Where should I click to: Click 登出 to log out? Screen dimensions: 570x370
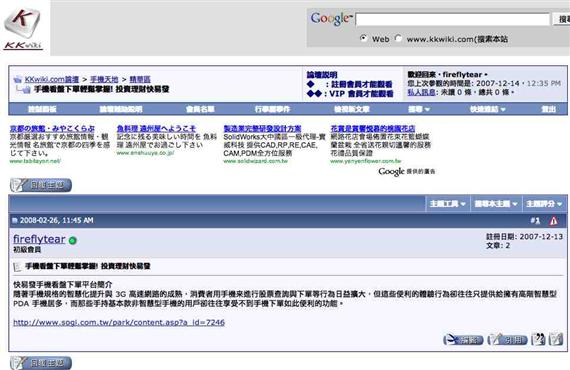point(549,109)
